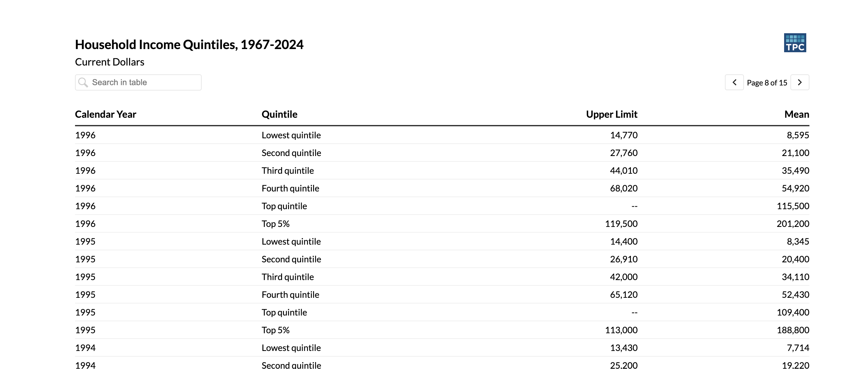
Task: Click the Page 8 of 15 indicator
Action: tap(767, 83)
